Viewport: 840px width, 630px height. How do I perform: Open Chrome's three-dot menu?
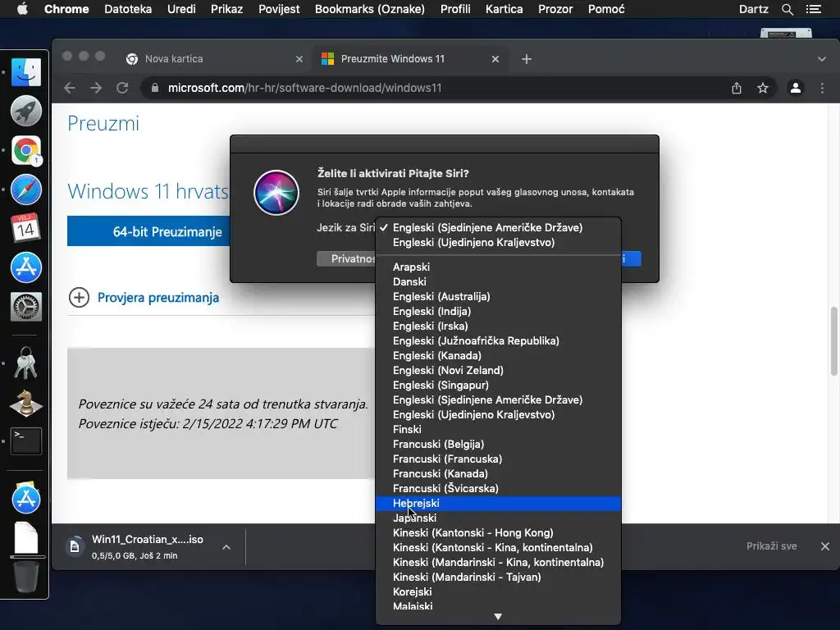(x=822, y=88)
